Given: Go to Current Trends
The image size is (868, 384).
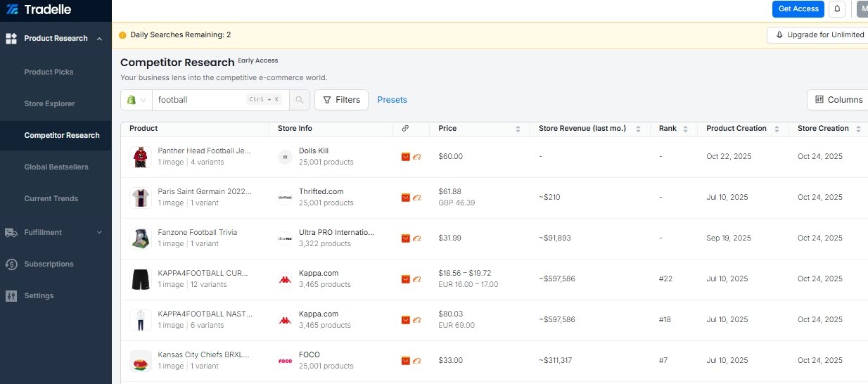Looking at the screenshot, I should click(x=51, y=198).
